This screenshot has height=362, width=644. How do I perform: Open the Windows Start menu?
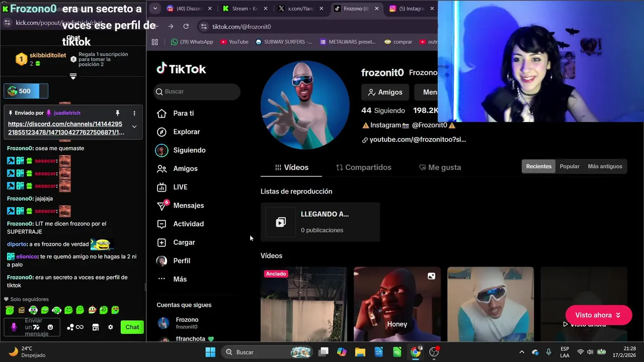(x=210, y=352)
